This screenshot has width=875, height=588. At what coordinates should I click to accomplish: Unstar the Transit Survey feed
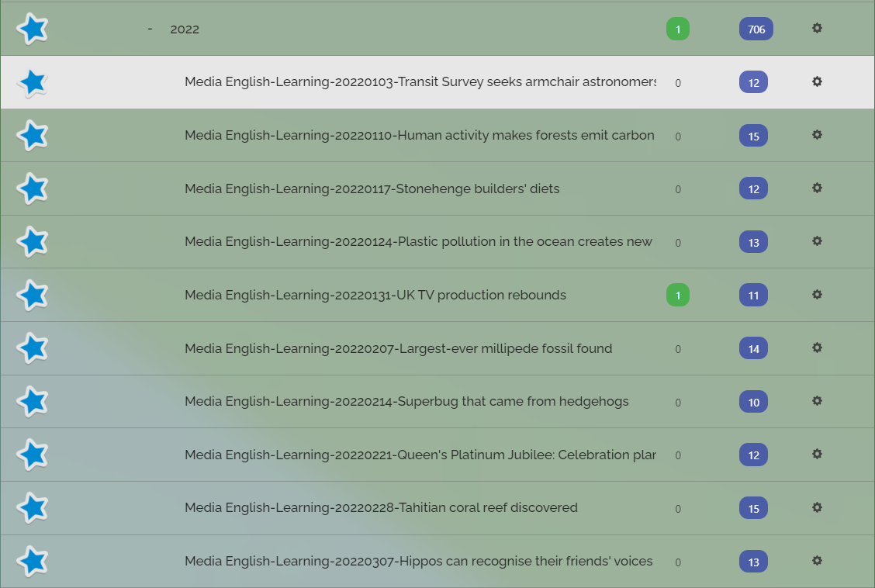coord(33,82)
